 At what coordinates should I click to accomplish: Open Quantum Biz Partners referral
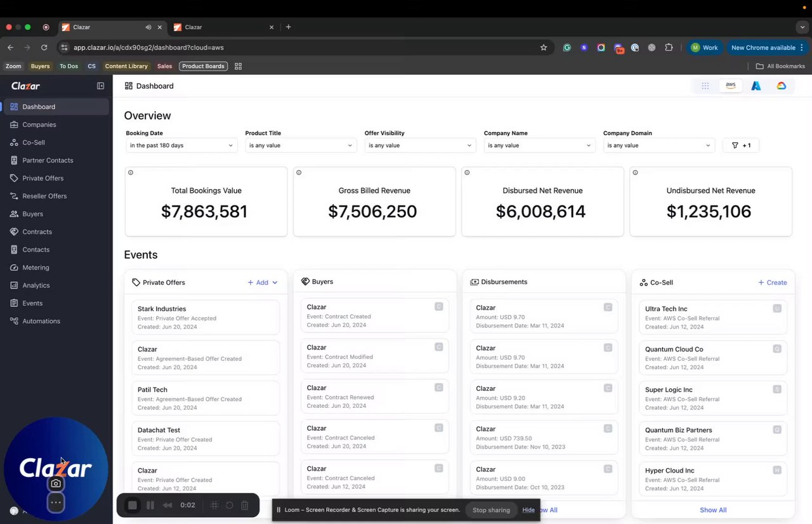[x=713, y=438]
